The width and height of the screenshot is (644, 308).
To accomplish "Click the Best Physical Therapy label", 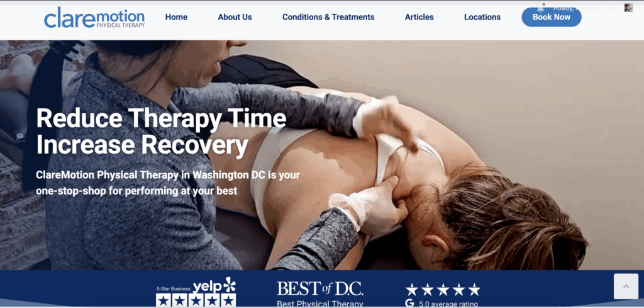I will coord(320,304).
